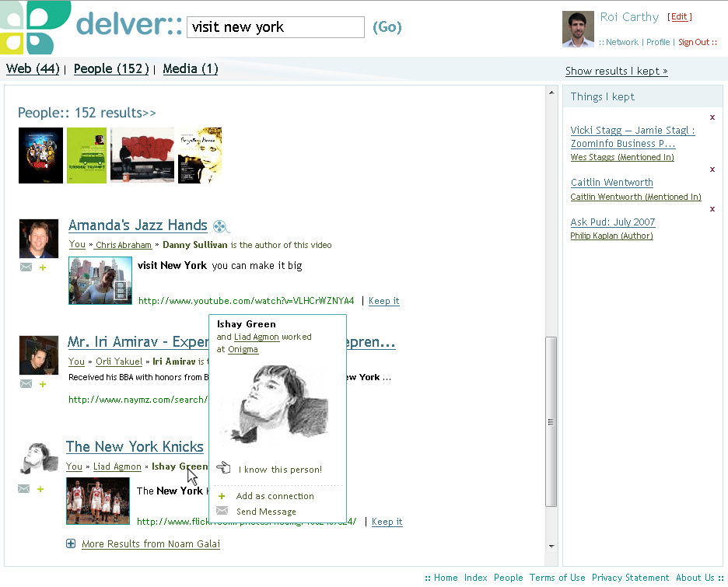Click plus icon under Danny Sullivan's photo
Viewport: 728px width, 587px height.
pos(43,267)
